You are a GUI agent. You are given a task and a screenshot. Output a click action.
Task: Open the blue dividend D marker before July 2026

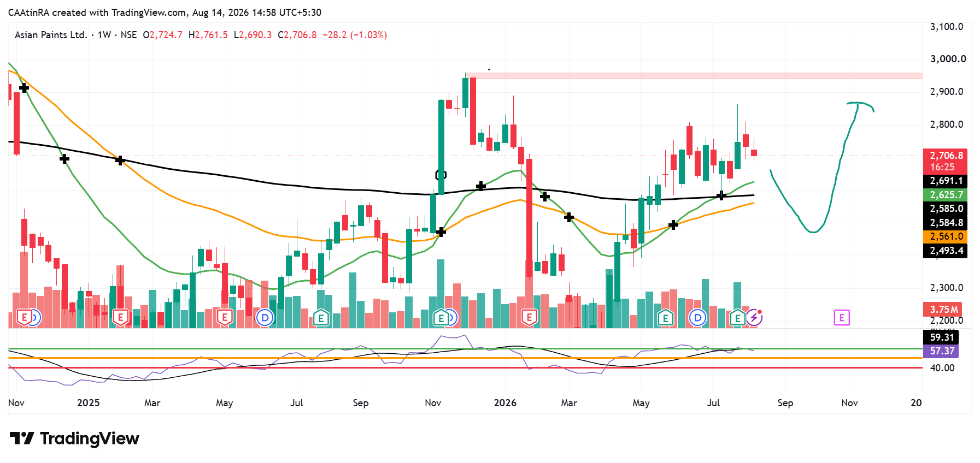click(697, 317)
